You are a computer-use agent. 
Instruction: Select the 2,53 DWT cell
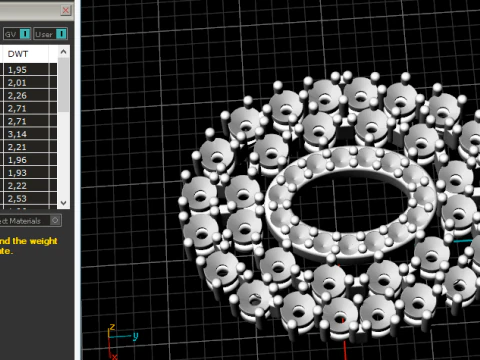click(26, 199)
